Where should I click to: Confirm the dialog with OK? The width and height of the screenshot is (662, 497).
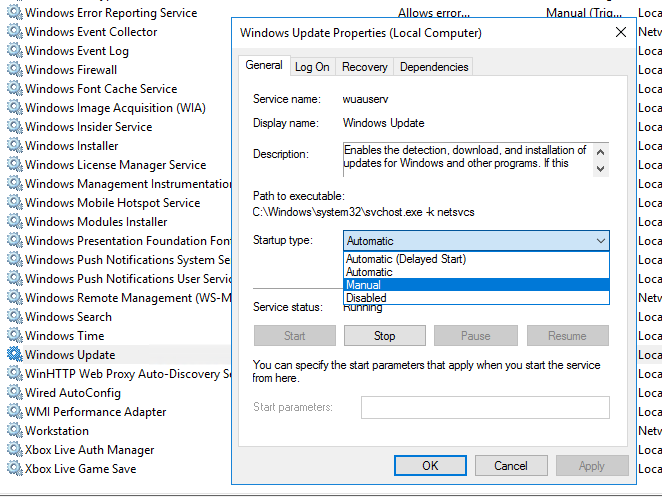[430, 465]
